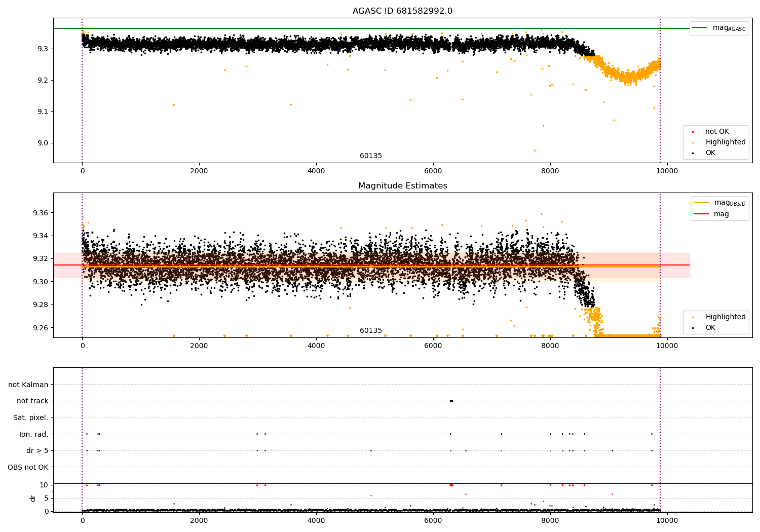The height and width of the screenshot is (532, 760).
Task: Click x-axis tick '10000' under the bottom plot
Action: 667,521
